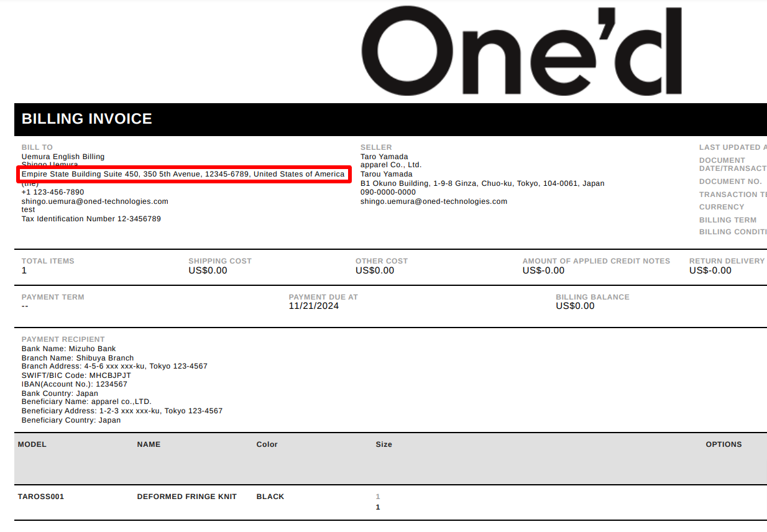Click 'AMOUNT OF APPLIED CREDIT NOTES' label
The image size is (767, 532).
click(x=597, y=261)
